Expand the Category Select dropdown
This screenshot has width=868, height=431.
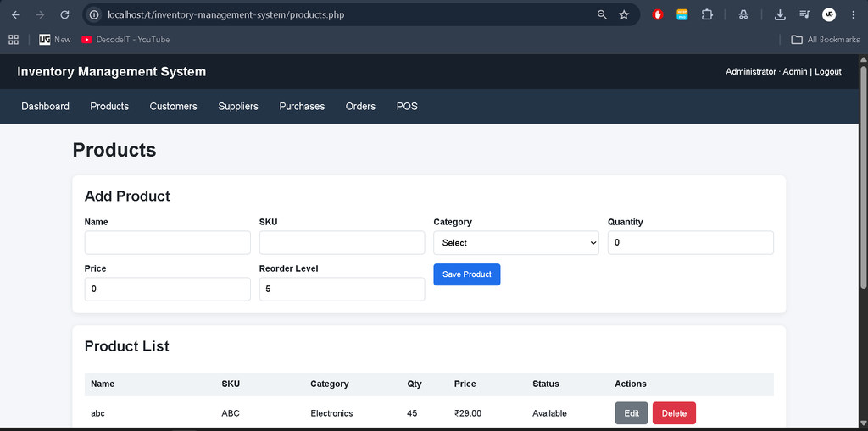click(516, 243)
